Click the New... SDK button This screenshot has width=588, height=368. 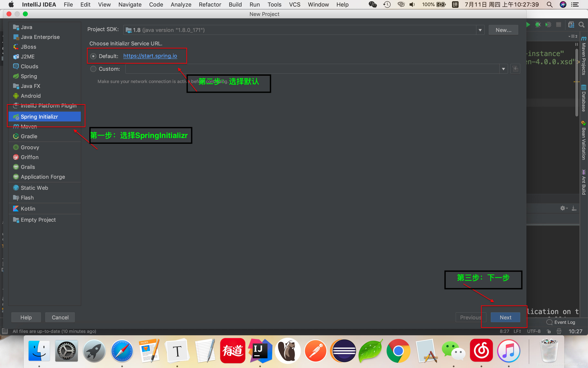(x=503, y=30)
